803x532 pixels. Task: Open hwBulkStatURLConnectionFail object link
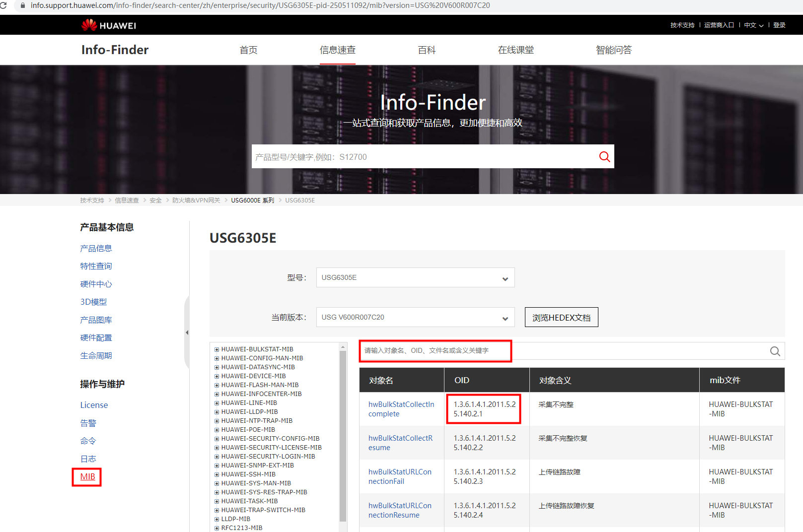[x=400, y=476]
